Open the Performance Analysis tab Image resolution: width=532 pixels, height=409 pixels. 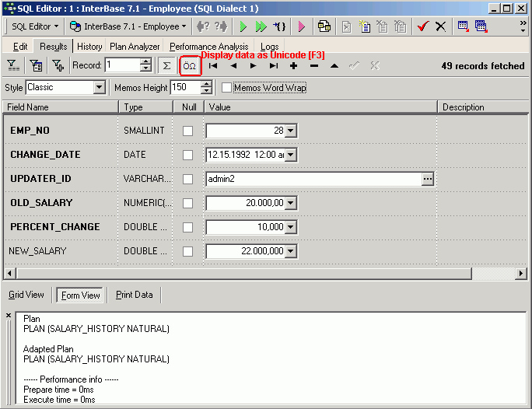[209, 47]
